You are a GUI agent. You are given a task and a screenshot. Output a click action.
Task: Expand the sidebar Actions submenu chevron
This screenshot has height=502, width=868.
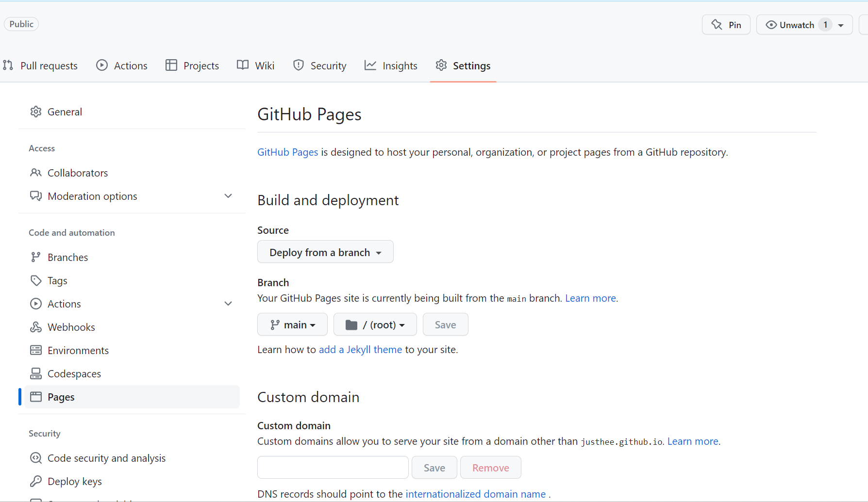[228, 304]
